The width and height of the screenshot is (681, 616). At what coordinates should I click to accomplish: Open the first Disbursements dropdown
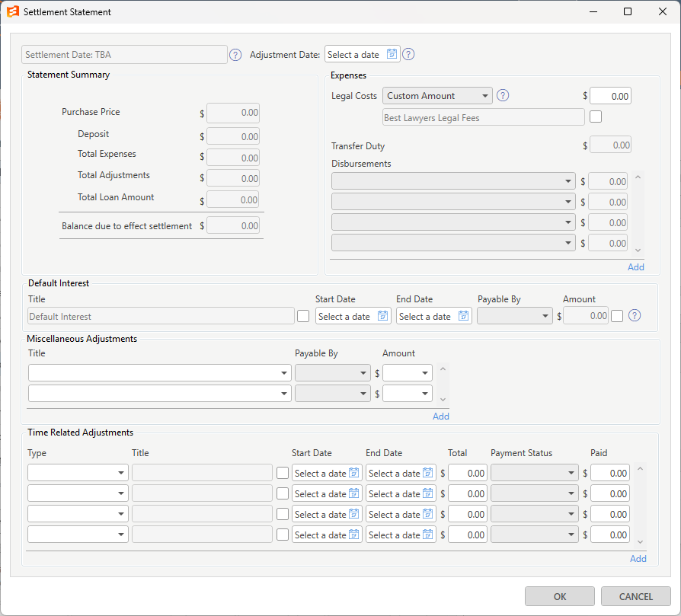(x=453, y=181)
